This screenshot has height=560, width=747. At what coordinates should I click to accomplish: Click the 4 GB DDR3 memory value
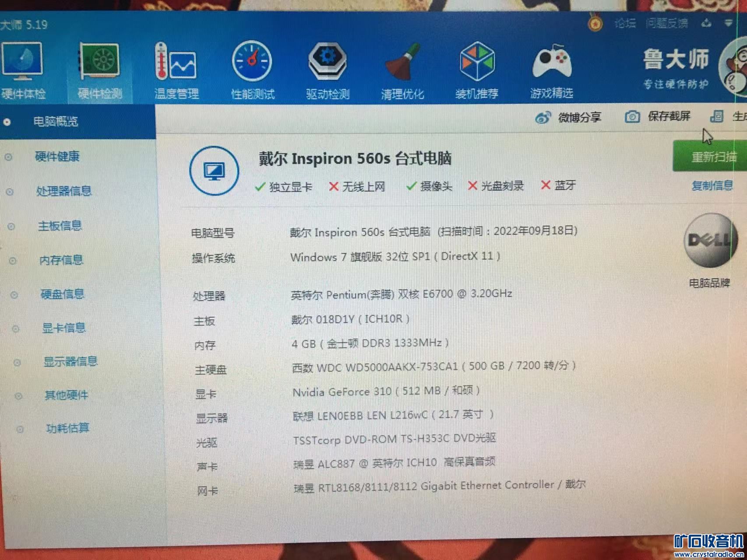tap(370, 343)
